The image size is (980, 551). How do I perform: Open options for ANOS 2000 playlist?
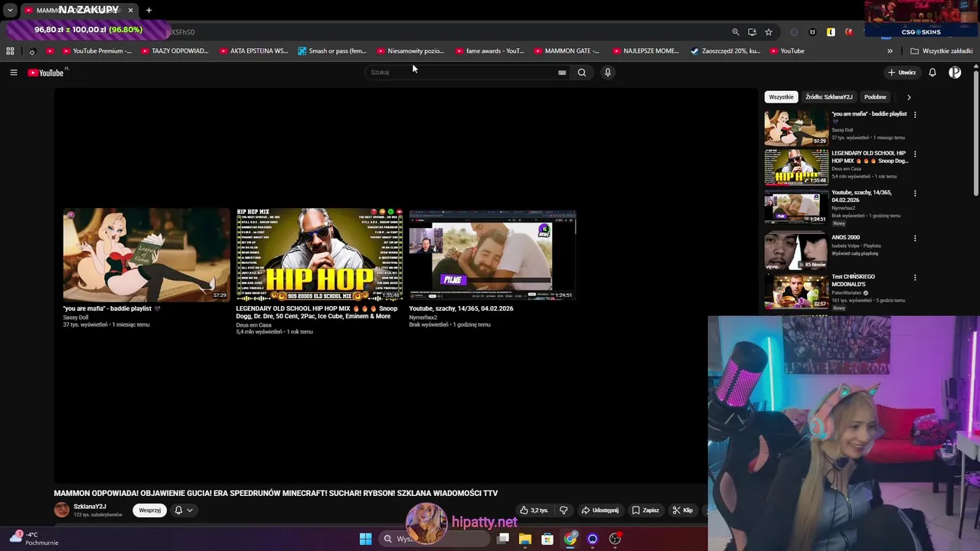[915, 238]
